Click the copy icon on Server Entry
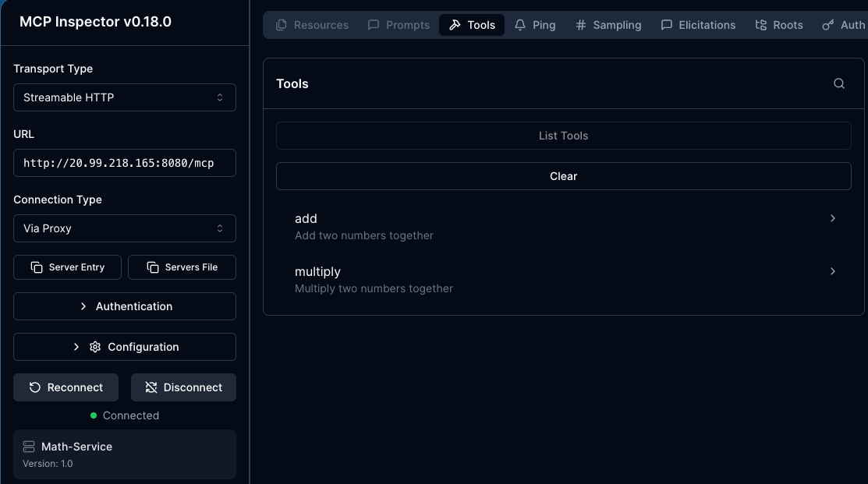 point(37,267)
